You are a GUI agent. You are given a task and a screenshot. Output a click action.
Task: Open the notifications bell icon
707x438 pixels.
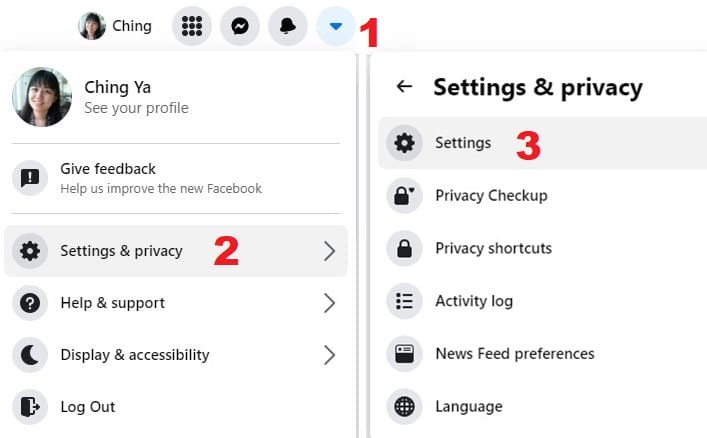pos(288,26)
